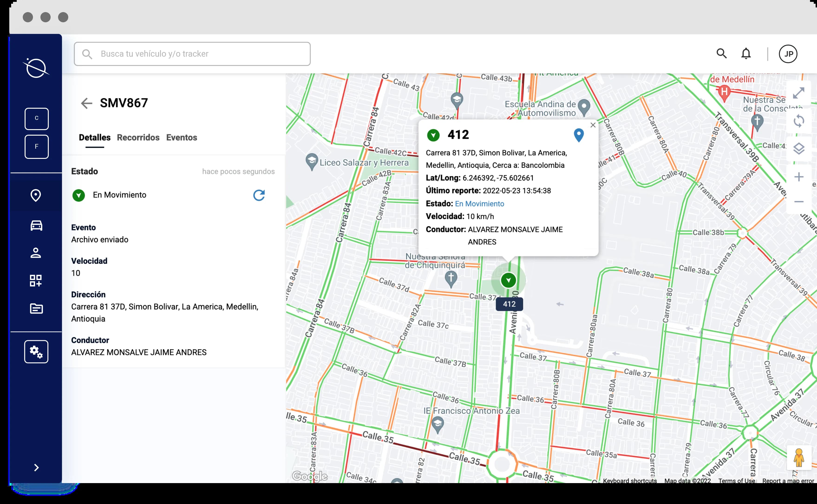Viewport: 817px width, 504px height.
Task: Click the magnifier inside search box
Action: [x=87, y=54]
